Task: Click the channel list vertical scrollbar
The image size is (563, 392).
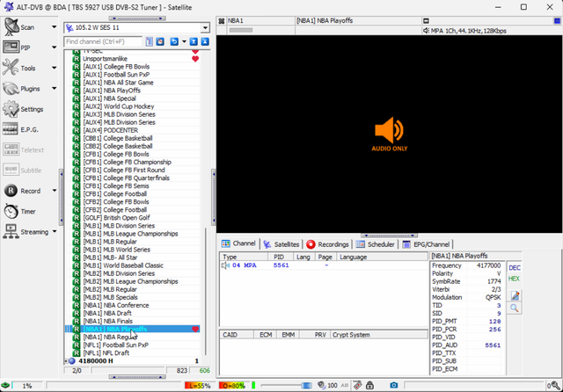Action: 206,291
